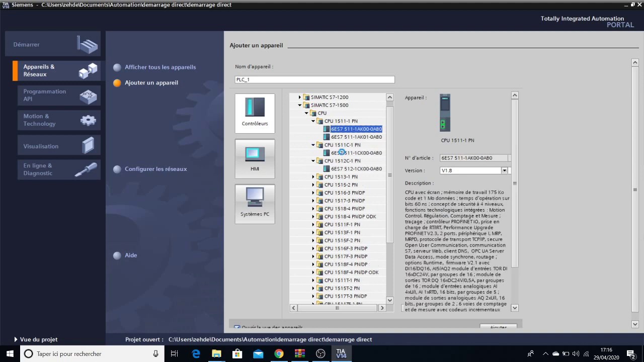Open En ligne & Diagnostic portal
Image resolution: width=644 pixels, height=362 pixels.
pyautogui.click(x=59, y=169)
